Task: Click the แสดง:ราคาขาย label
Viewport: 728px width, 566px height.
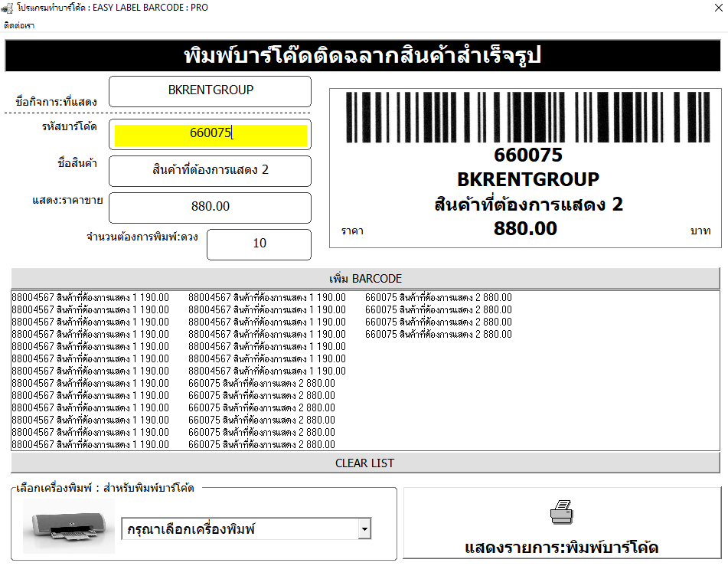Action: click(67, 201)
